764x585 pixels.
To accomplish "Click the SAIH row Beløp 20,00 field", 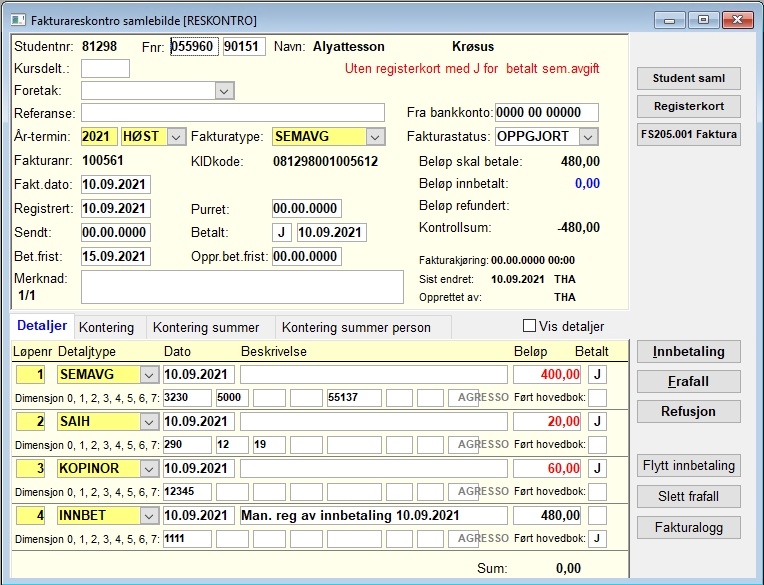I will pyautogui.click(x=547, y=421).
